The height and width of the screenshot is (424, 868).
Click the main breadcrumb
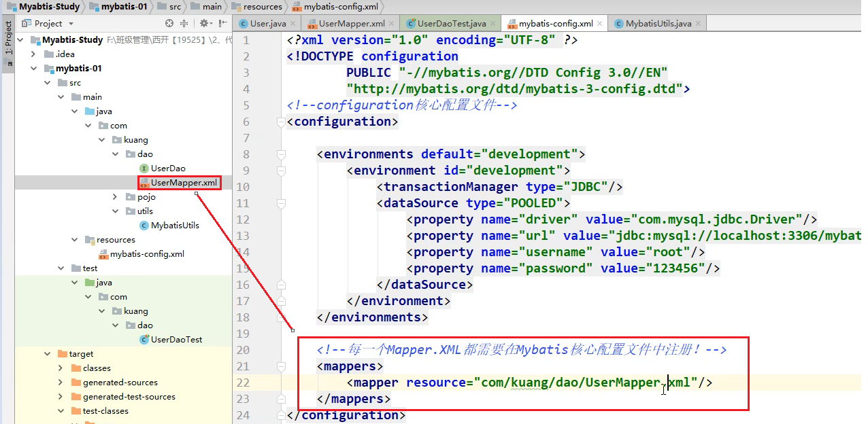205,7
